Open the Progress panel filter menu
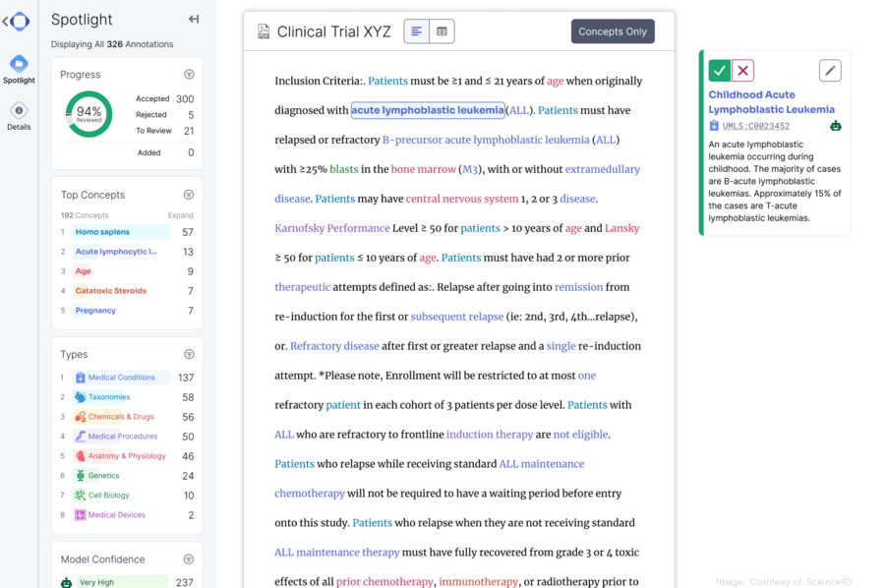 click(x=189, y=75)
